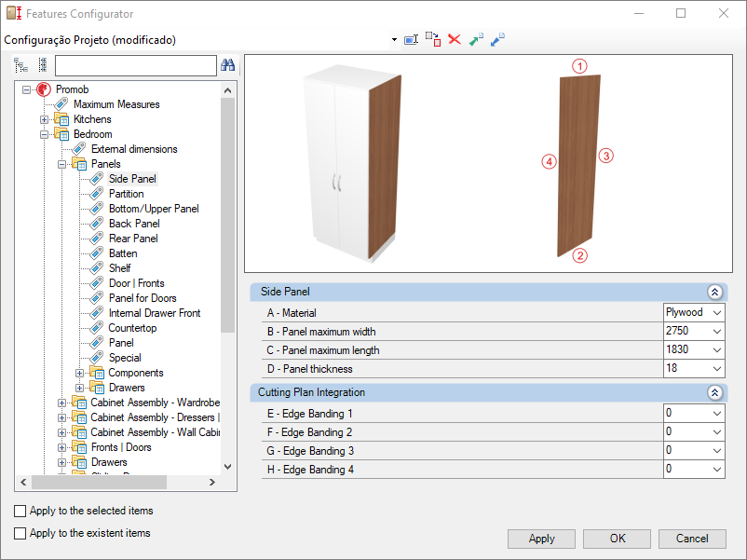Click the tree horizontal scrollbar right arrow

[x=212, y=483]
